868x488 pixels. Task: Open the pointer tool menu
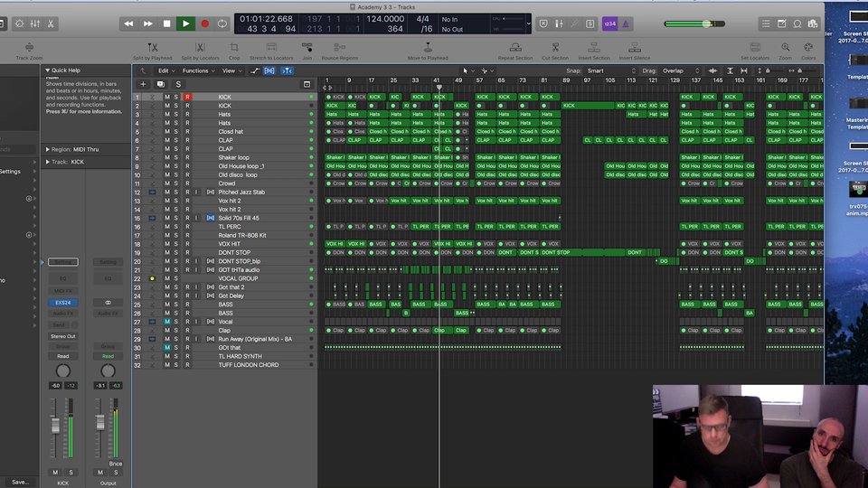click(x=468, y=70)
